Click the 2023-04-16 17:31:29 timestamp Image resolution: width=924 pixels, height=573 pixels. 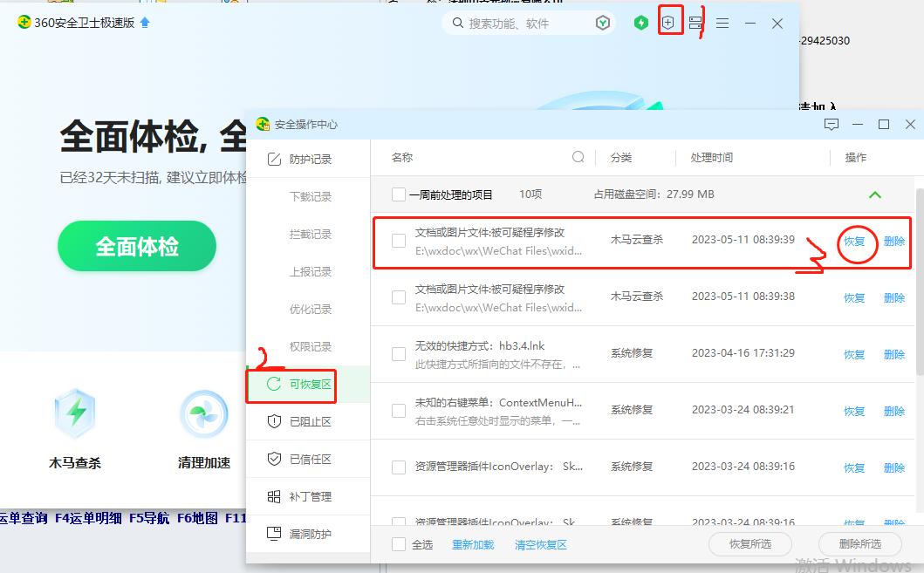coord(743,352)
